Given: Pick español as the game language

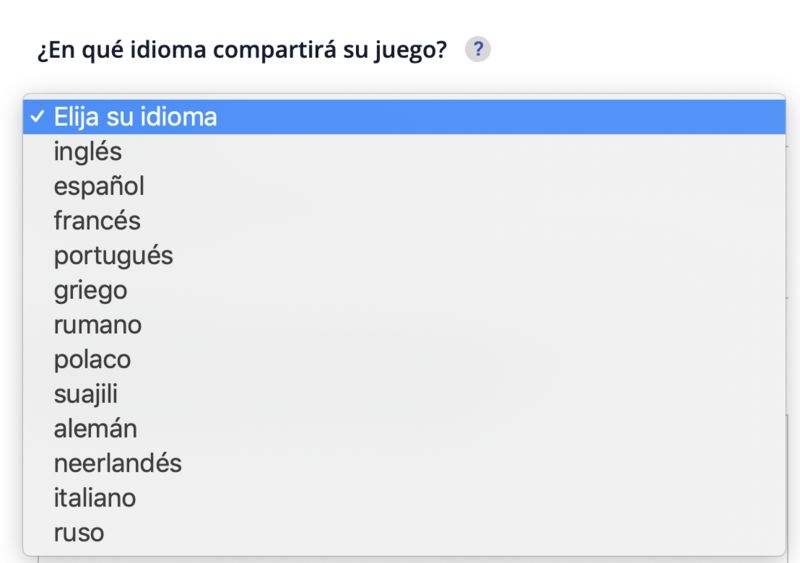Looking at the screenshot, I should pos(99,186).
